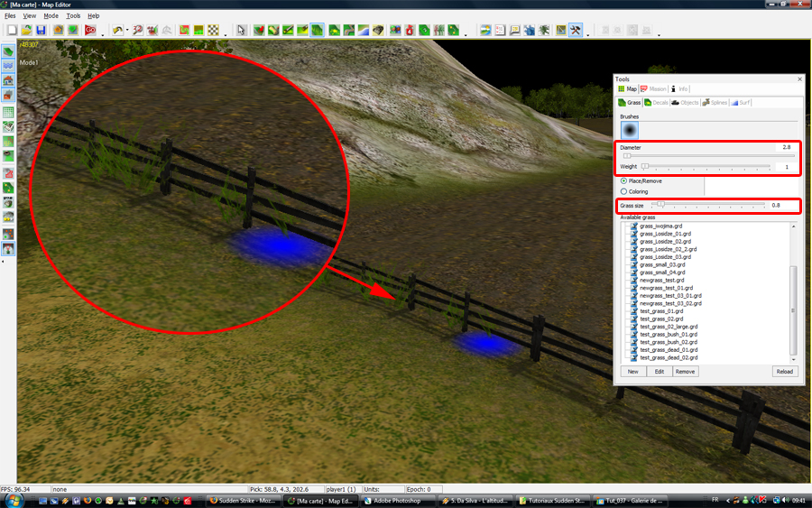Click the landscape sun picture icon
Viewport: 812px width, 508px height.
click(484, 30)
